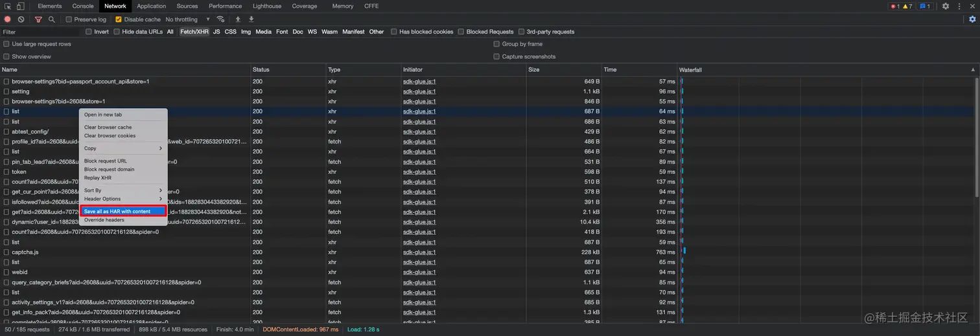980x336 pixels.
Task: Choose Override headers
Action: [123, 220]
